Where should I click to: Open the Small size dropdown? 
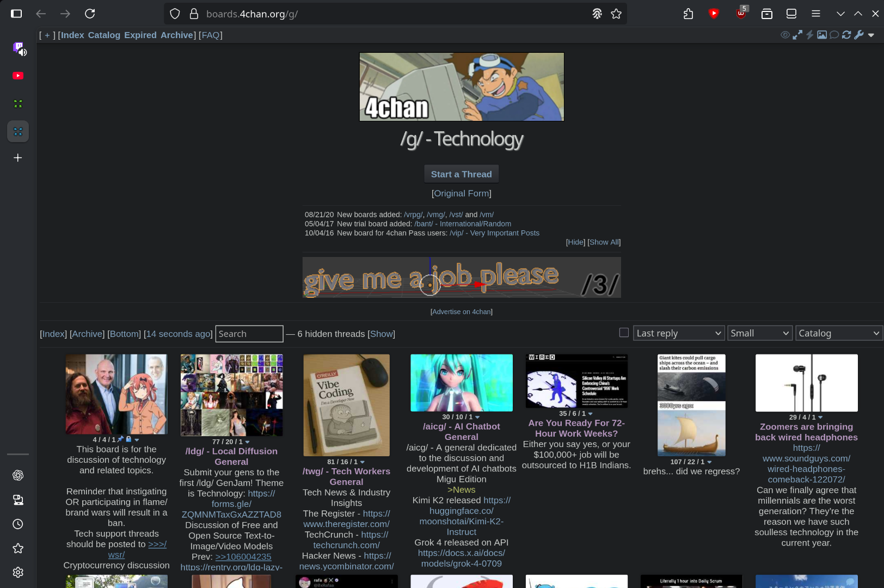click(760, 333)
